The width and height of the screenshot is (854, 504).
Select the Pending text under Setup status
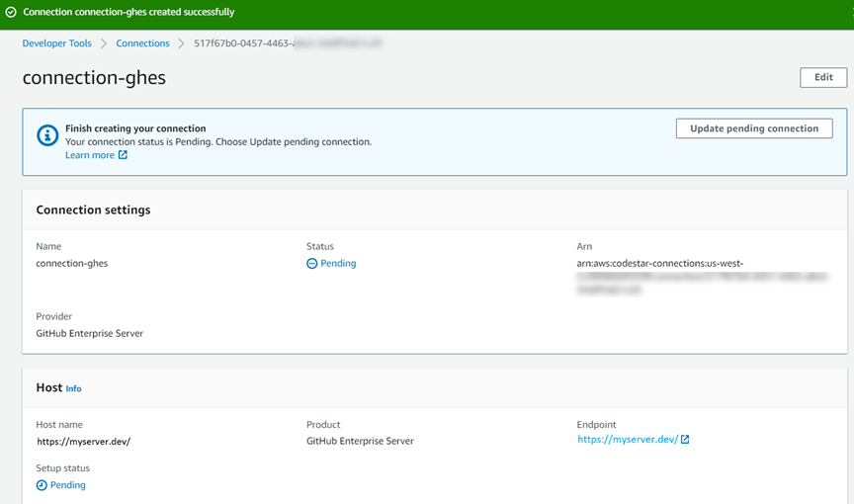point(68,485)
